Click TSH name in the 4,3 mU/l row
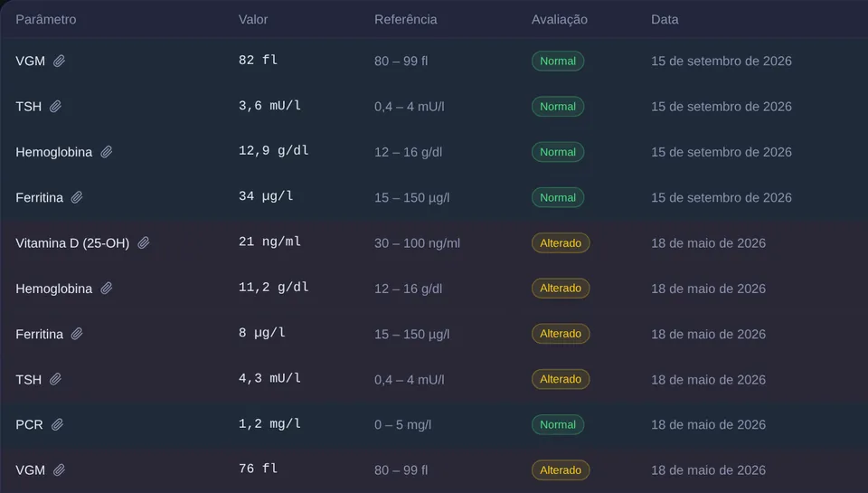 pyautogui.click(x=28, y=379)
